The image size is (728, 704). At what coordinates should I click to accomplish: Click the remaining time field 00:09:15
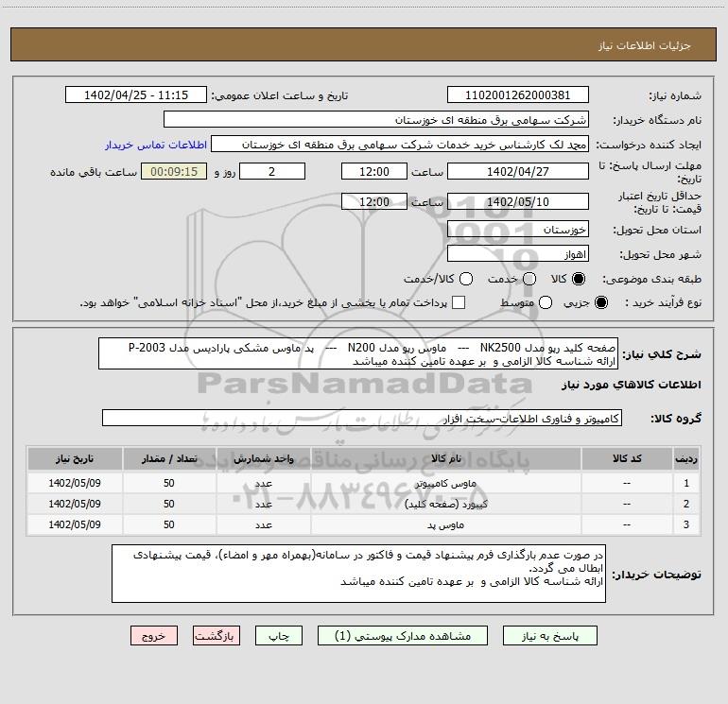click(x=174, y=171)
